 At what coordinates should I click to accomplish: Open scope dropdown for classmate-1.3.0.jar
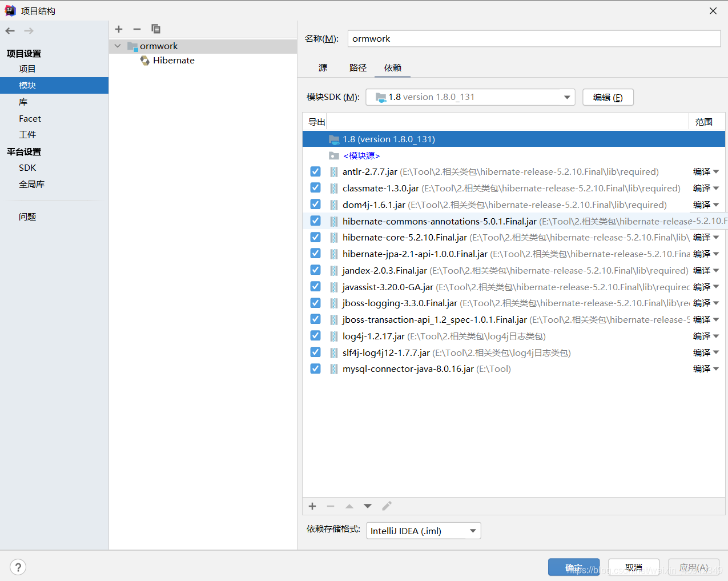[706, 188]
